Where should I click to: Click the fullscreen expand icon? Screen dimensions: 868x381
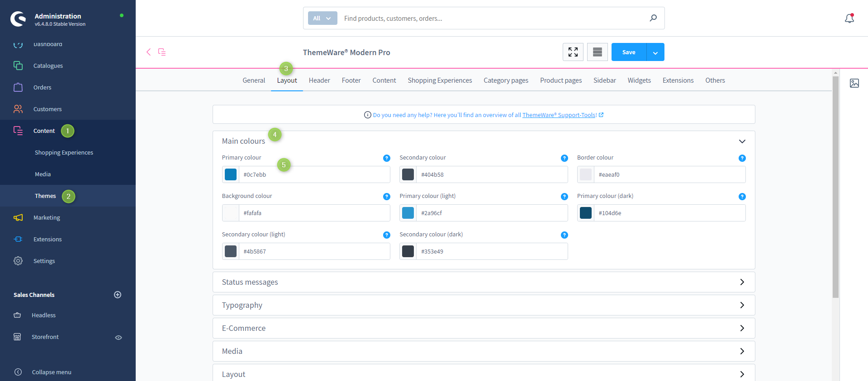coord(573,52)
